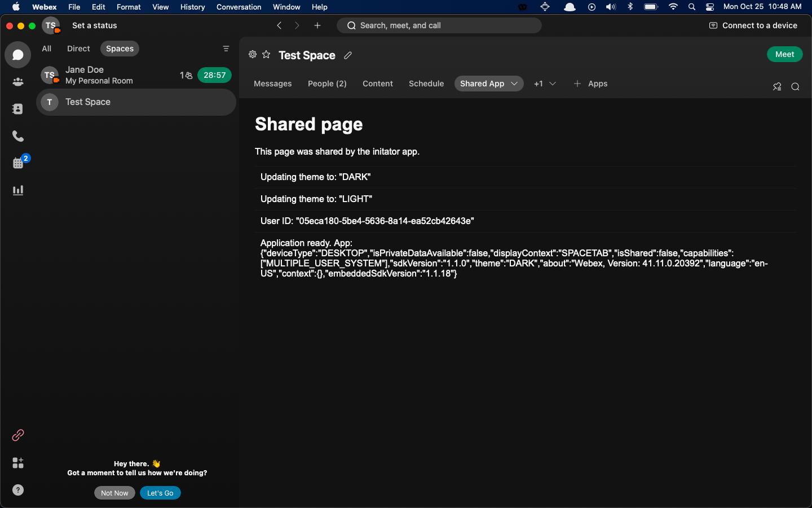This screenshot has height=508, width=812.
Task: Switch the list filter to Direct
Action: coord(78,49)
